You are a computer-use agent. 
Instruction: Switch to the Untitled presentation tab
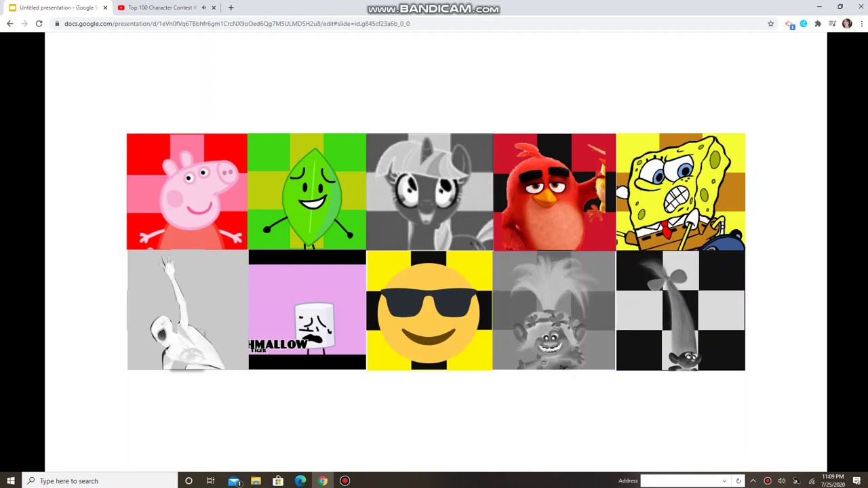[58, 7]
